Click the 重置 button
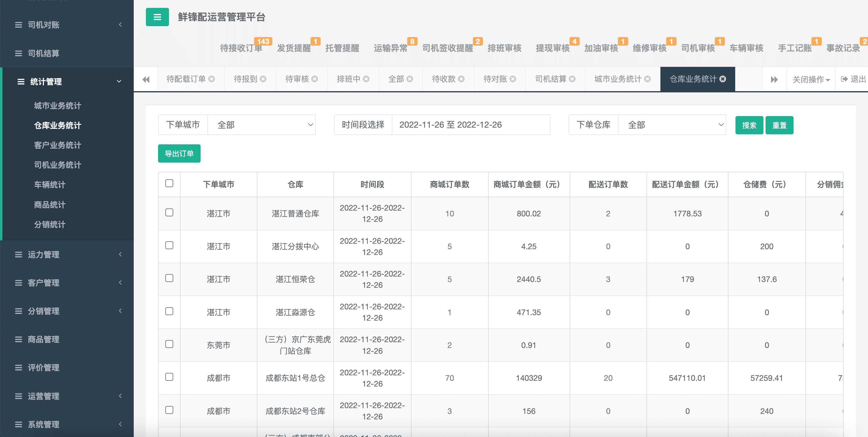Viewport: 868px width, 437px height. click(x=779, y=125)
